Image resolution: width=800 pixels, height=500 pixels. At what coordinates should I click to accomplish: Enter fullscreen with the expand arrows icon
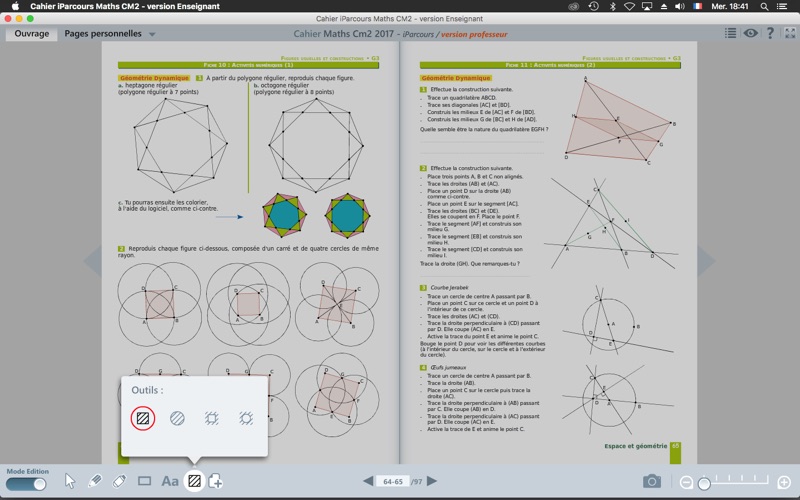click(790, 33)
